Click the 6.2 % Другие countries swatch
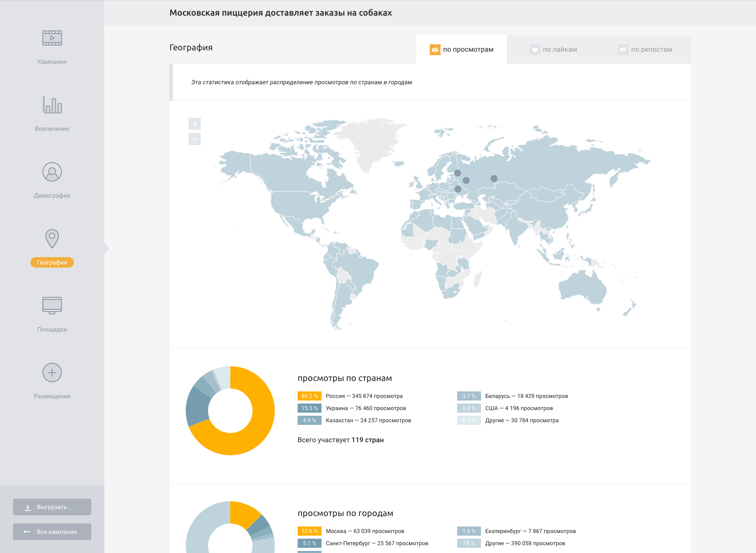Image resolution: width=756 pixels, height=553 pixels. (x=469, y=421)
